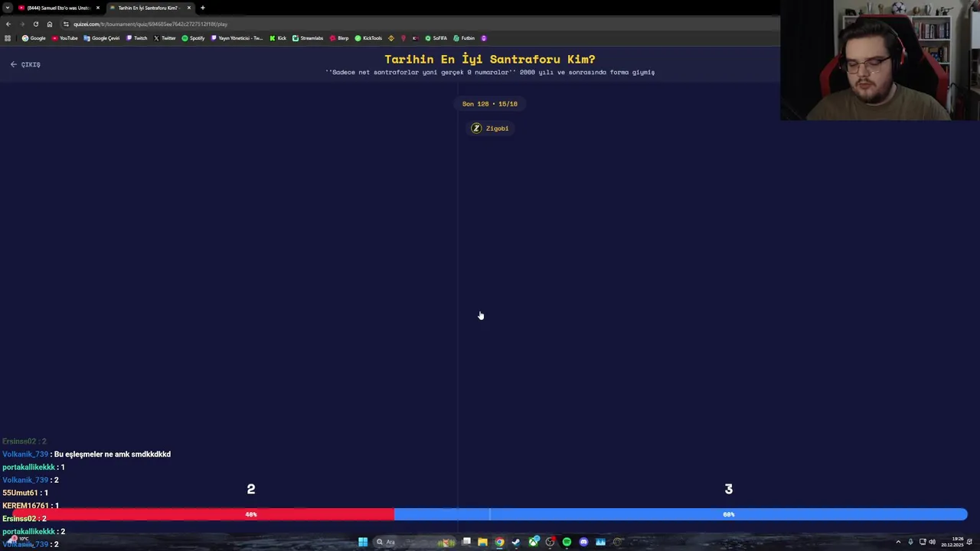Open the KickTools bookmark

click(368, 38)
